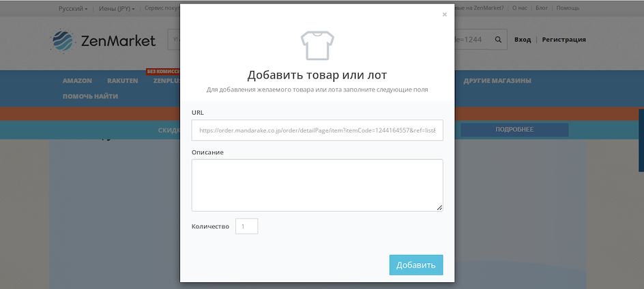Image resolution: width=644 pixels, height=289 pixels.
Task: Select the Количество quantity field
Action: (x=246, y=226)
